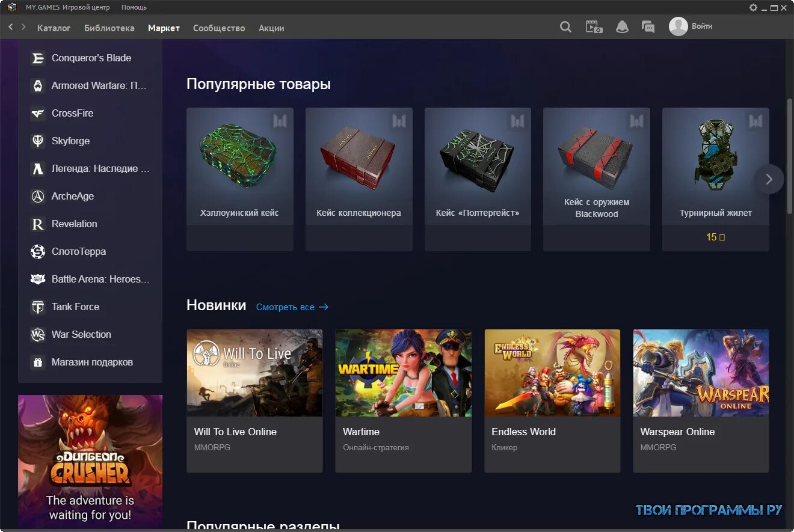The image size is (794, 532).
Task: Click the Wartime title text
Action: click(x=361, y=432)
